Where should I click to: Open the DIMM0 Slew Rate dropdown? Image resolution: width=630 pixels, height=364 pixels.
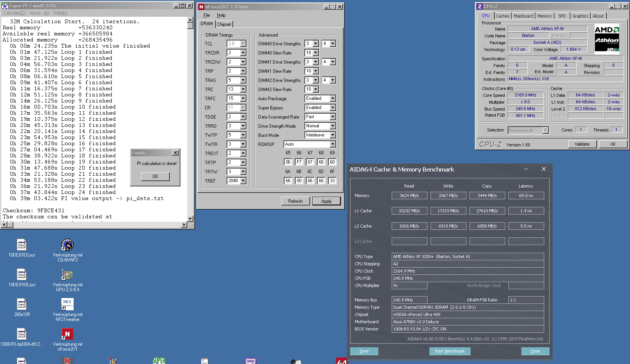click(316, 53)
